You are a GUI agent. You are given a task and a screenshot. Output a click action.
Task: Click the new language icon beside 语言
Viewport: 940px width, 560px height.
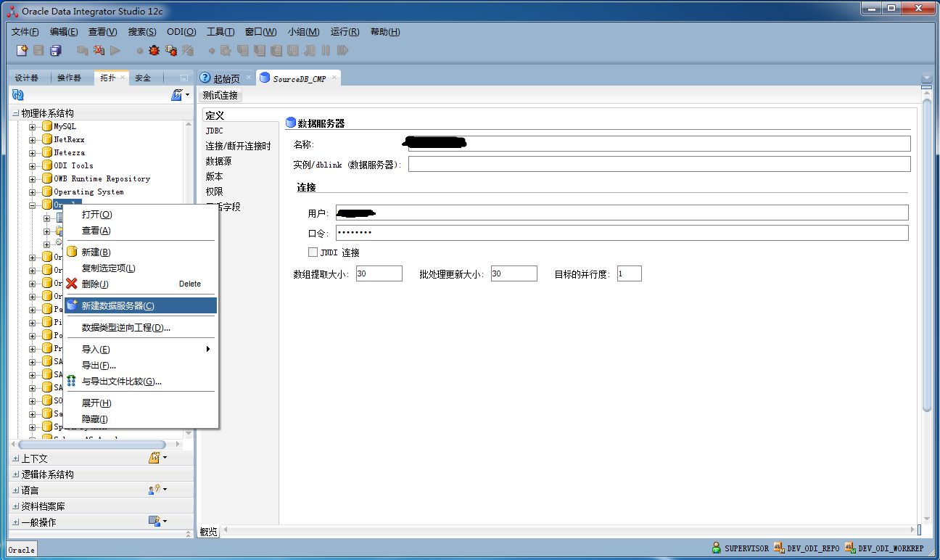click(x=154, y=490)
